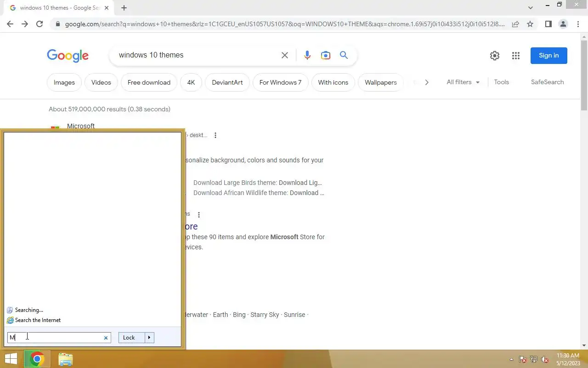Select the 4K filter chip
Screen dimensions: 588x368
tap(191, 82)
